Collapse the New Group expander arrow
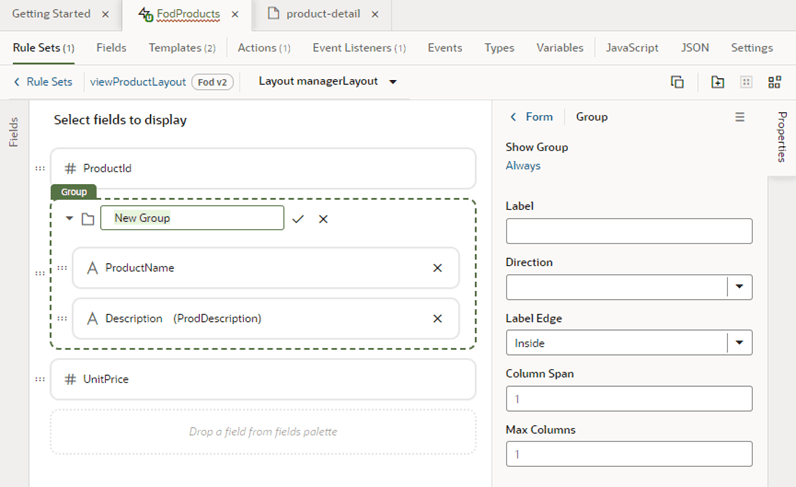 click(70, 218)
